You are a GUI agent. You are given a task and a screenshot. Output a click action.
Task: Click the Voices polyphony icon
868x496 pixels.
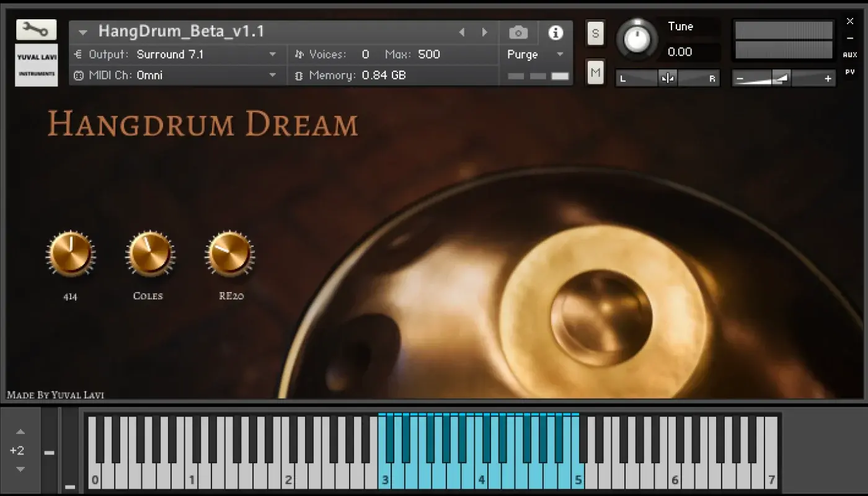(299, 54)
